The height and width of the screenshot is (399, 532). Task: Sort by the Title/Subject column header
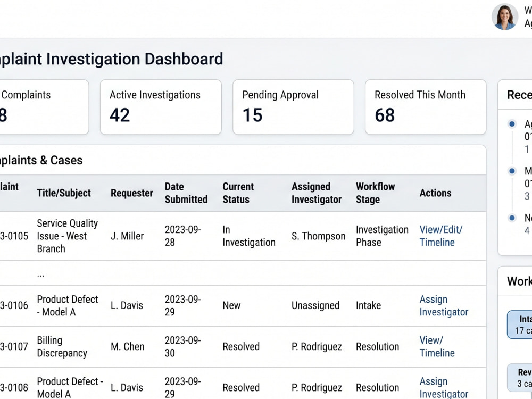pyautogui.click(x=64, y=193)
